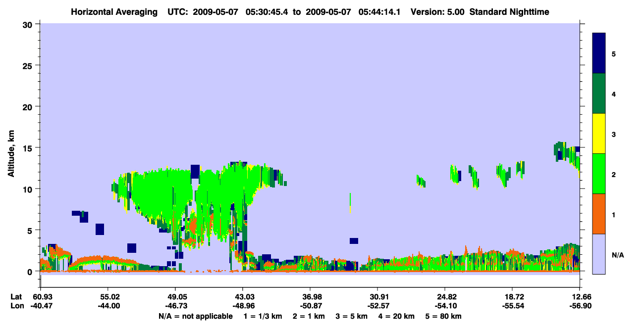The height and width of the screenshot is (330, 644).
Task: Click "5 = 80 km" in the key
Action: [443, 316]
